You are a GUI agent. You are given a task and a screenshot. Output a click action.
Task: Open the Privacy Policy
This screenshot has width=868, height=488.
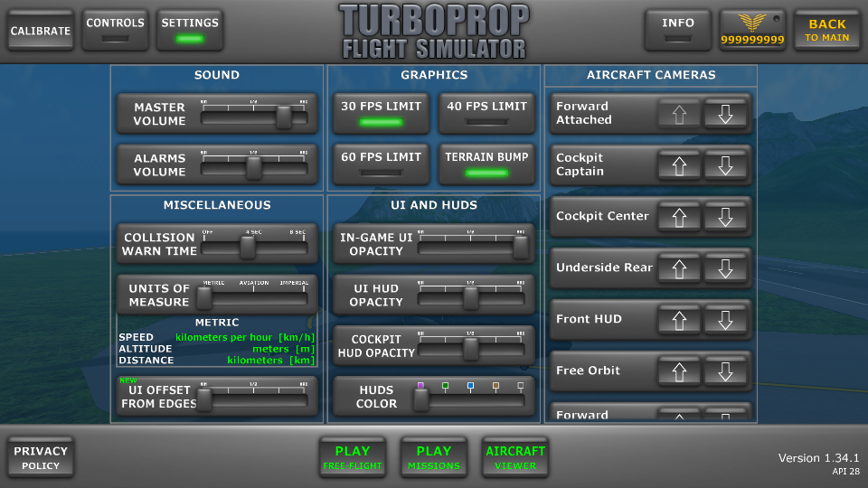click(x=41, y=457)
